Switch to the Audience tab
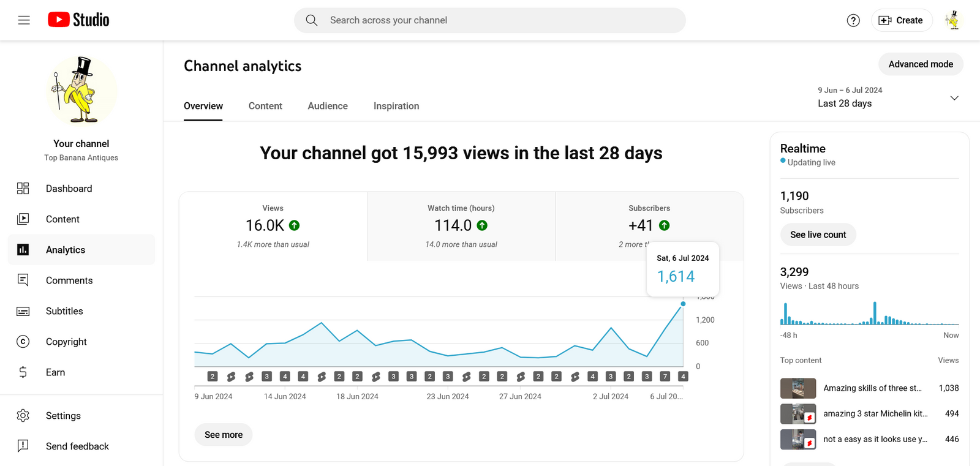This screenshot has width=980, height=466. 328,106
